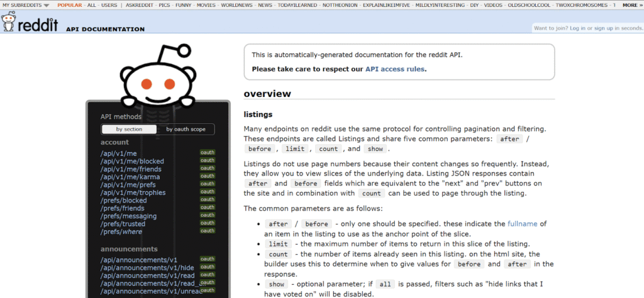The width and height of the screenshot is (644, 298).
Task: Click the oauth badge beside /api/v1/me
Action: (x=208, y=153)
